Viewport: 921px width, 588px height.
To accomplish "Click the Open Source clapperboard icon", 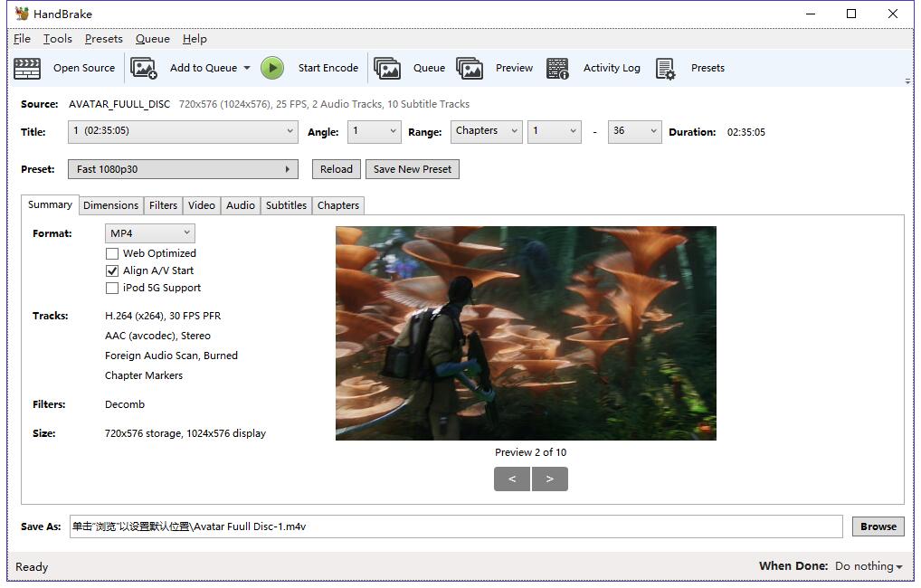I will [x=27, y=68].
